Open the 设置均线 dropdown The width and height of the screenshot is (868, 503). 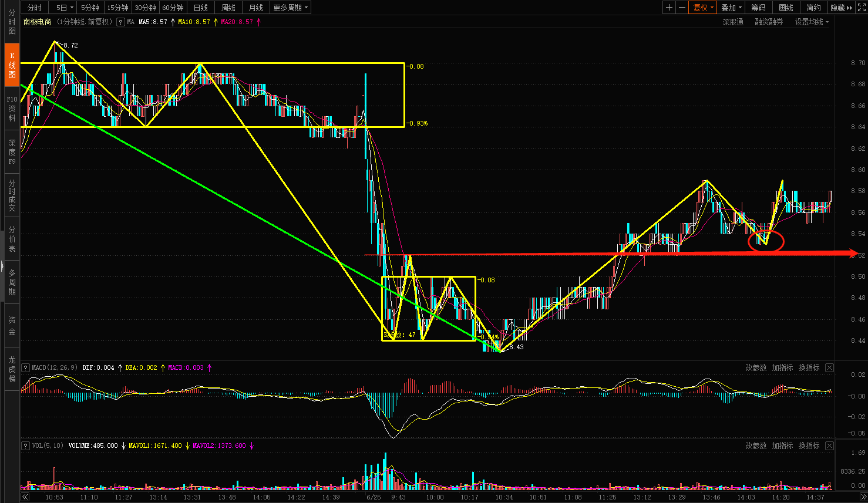[812, 22]
